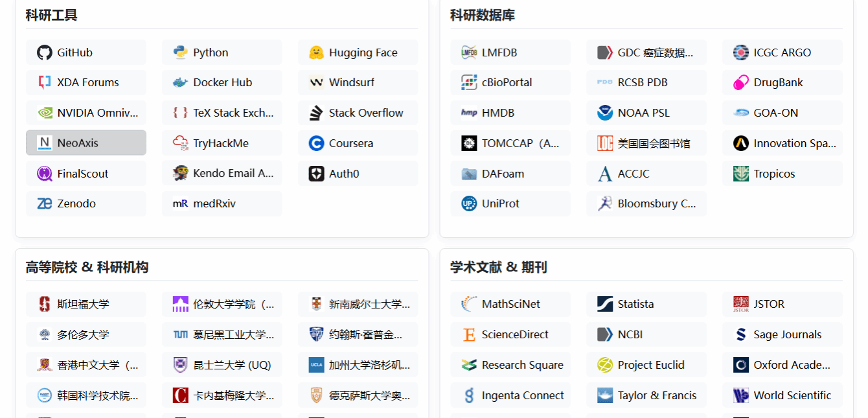Open the RCSB PDB database link

[646, 82]
